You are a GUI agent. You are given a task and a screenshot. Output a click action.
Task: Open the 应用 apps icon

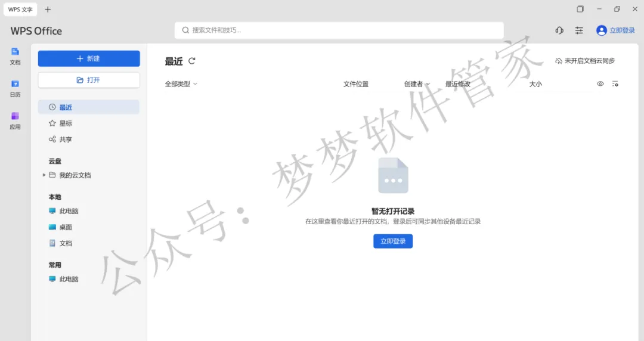point(15,121)
